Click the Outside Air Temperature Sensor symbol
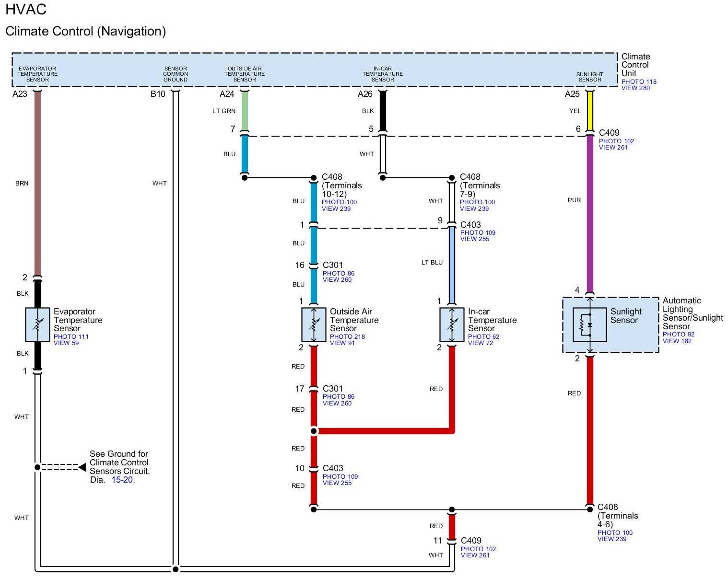The image size is (728, 578). click(x=314, y=324)
